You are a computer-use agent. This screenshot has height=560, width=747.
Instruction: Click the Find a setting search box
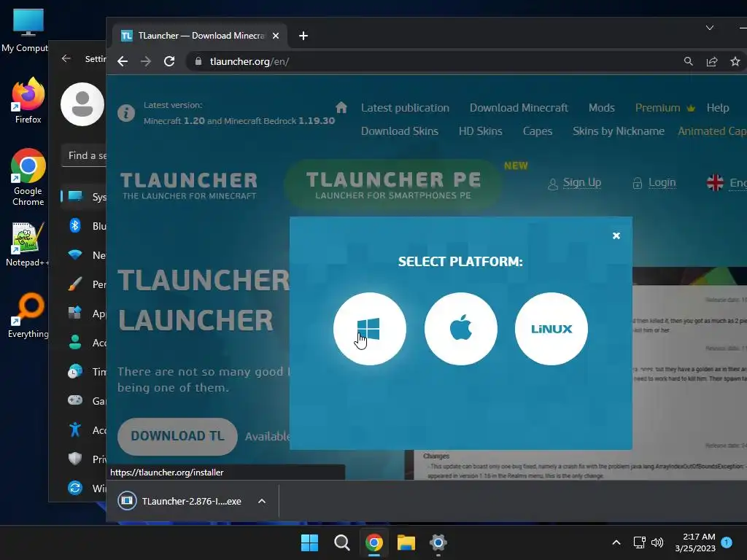pos(84,155)
